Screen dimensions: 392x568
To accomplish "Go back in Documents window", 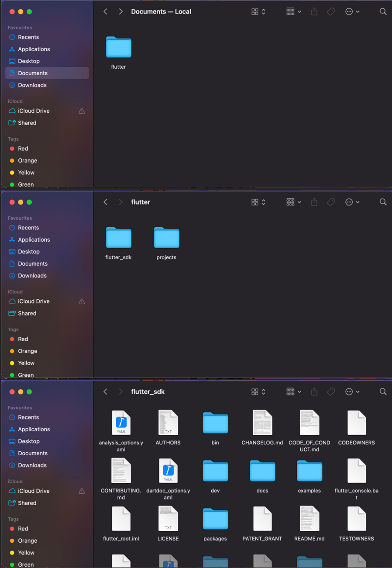I will click(x=105, y=12).
